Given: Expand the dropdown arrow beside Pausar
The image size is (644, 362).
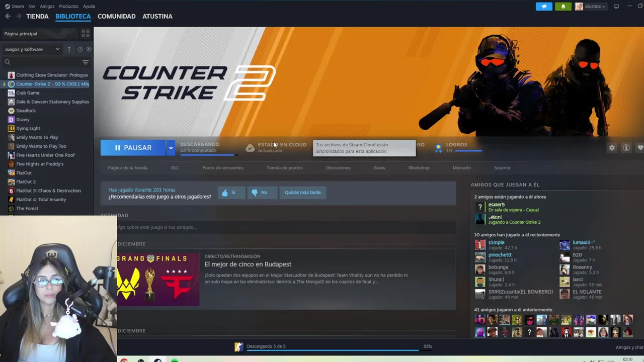Looking at the screenshot, I should coord(171,148).
